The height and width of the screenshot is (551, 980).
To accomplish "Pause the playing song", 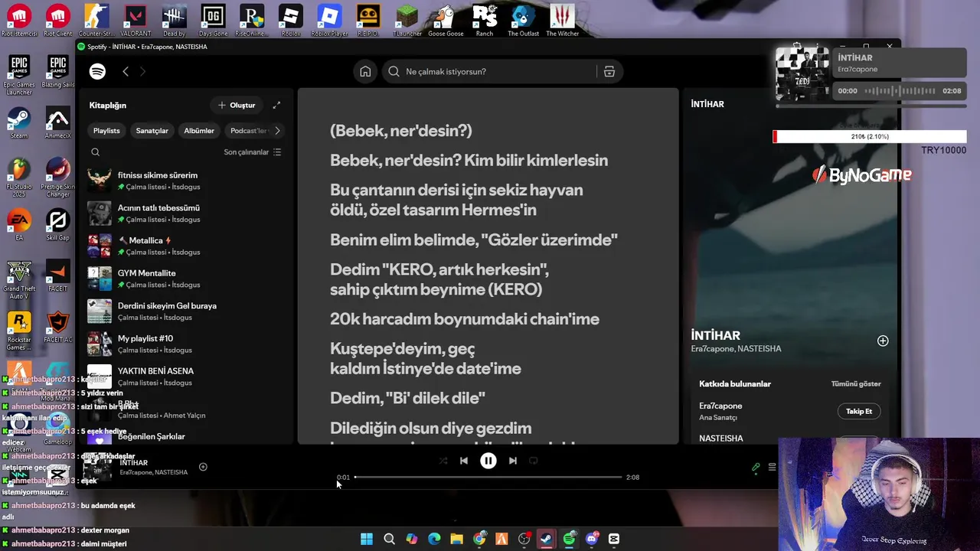I will click(x=488, y=461).
